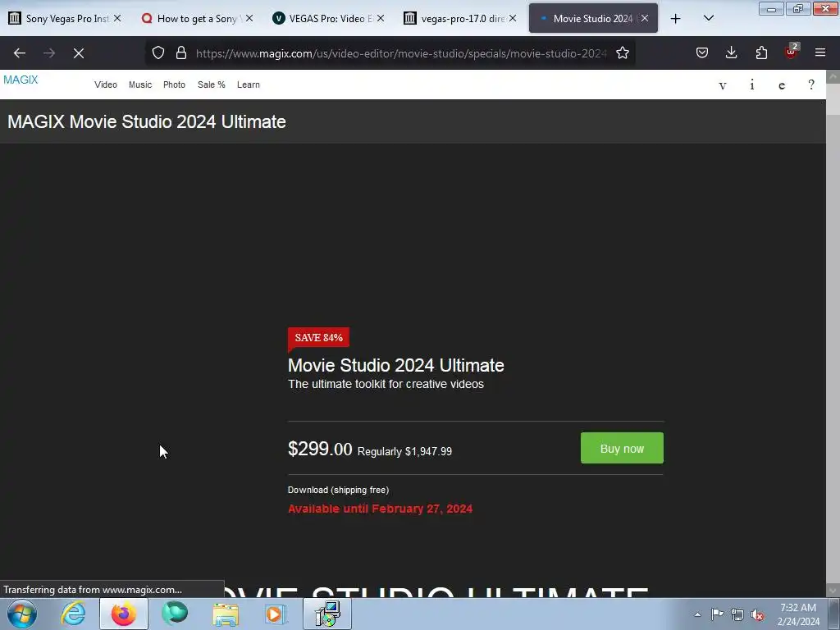Open Windows Explorer folder in taskbar
The width and height of the screenshot is (840, 630).
[x=226, y=614]
